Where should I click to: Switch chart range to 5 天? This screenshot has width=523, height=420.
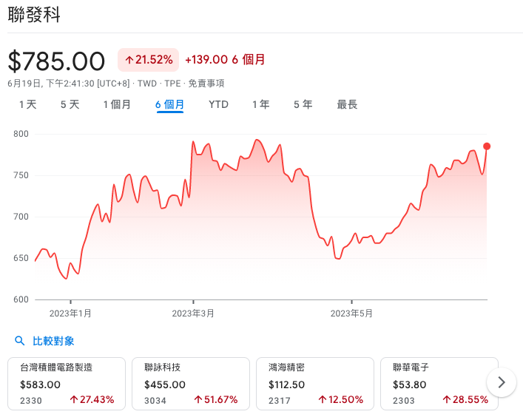pyautogui.click(x=70, y=105)
